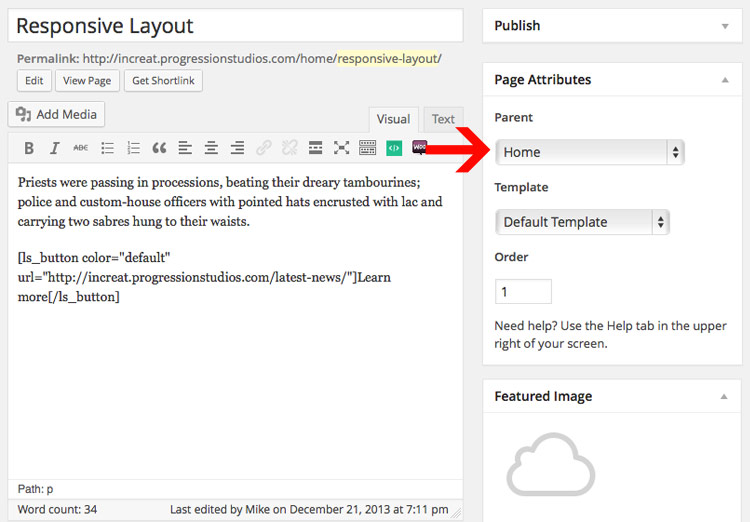The height and width of the screenshot is (522, 750).
Task: Open the green shortcode generator icon
Action: click(394, 148)
